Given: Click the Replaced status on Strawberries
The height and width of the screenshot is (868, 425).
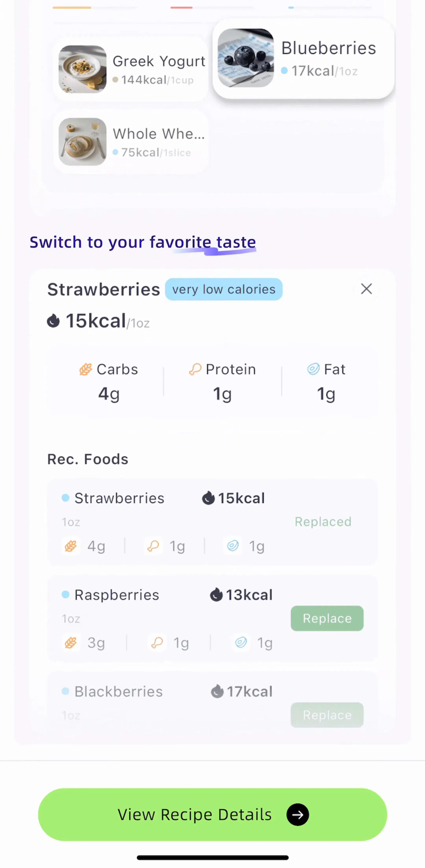Looking at the screenshot, I should click(x=323, y=522).
